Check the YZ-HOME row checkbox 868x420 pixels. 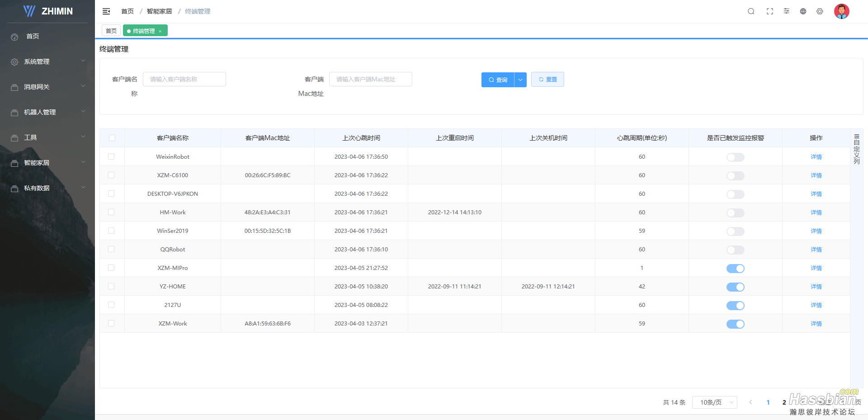(111, 286)
